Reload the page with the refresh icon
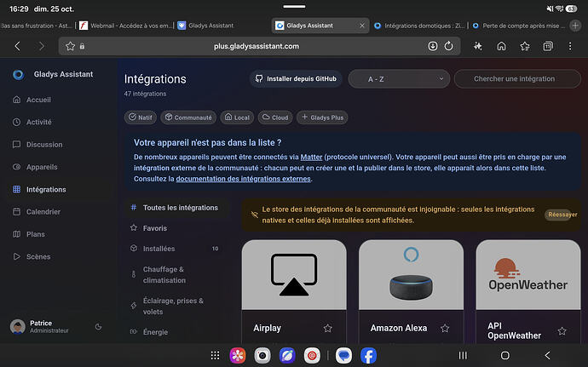 [448, 46]
